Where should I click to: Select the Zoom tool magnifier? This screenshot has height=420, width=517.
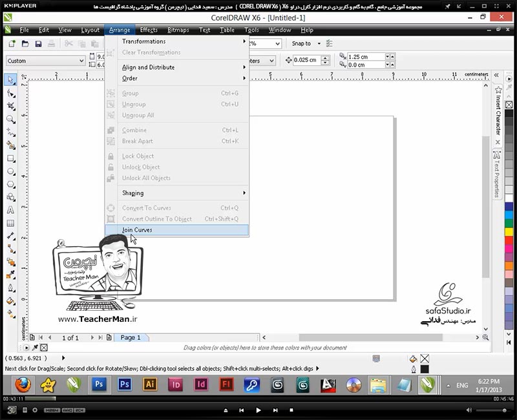pyautogui.click(x=11, y=120)
